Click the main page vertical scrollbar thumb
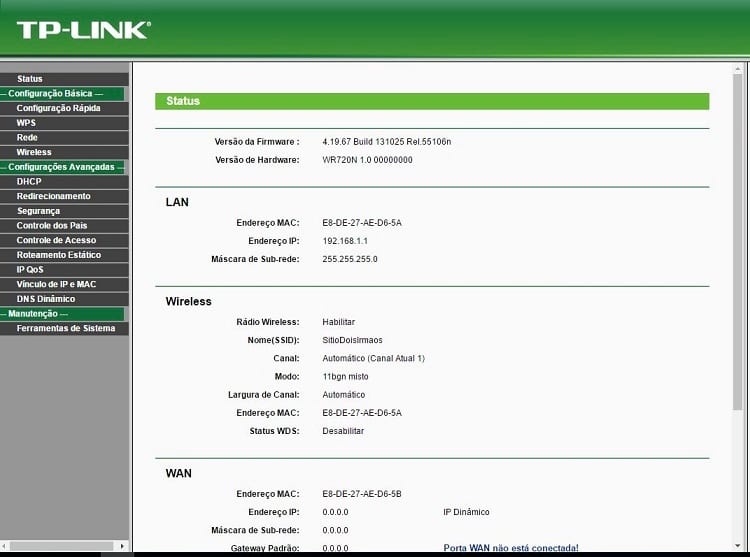This screenshot has width=750, height=557. click(738, 241)
